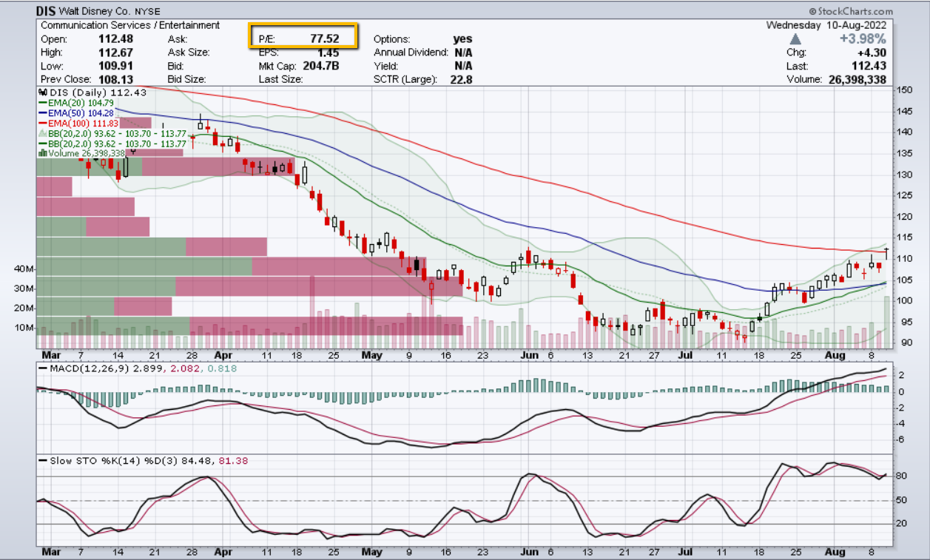Click the blue line icon before EMA(50)

point(42,112)
